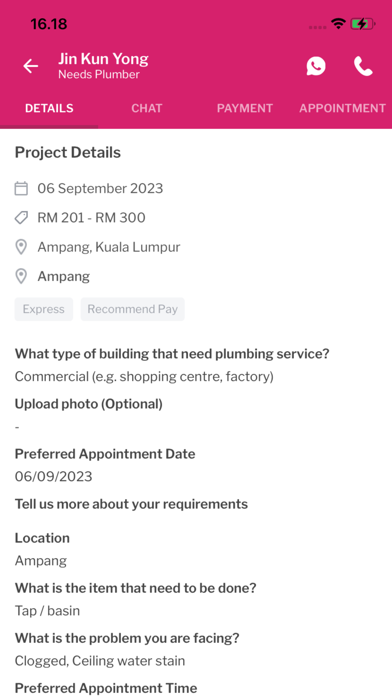Go to the APPOINTMENT tab
The width and height of the screenshot is (392, 696).
point(342,108)
